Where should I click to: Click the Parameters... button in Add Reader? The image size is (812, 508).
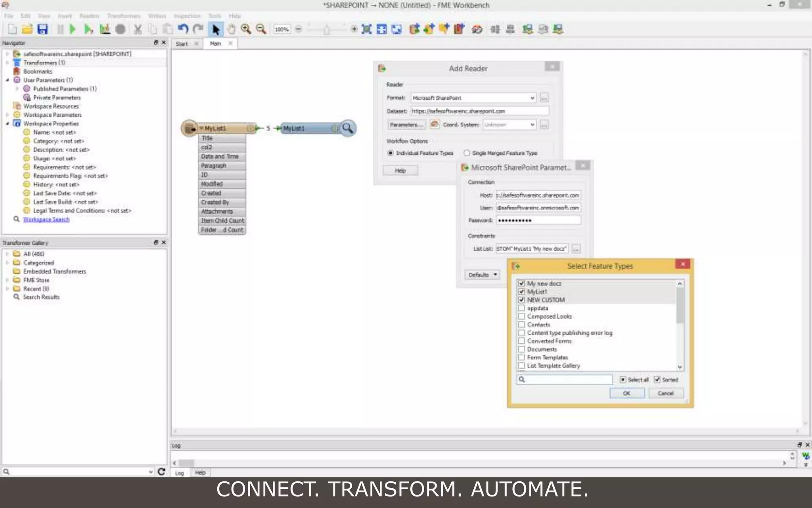tap(406, 125)
